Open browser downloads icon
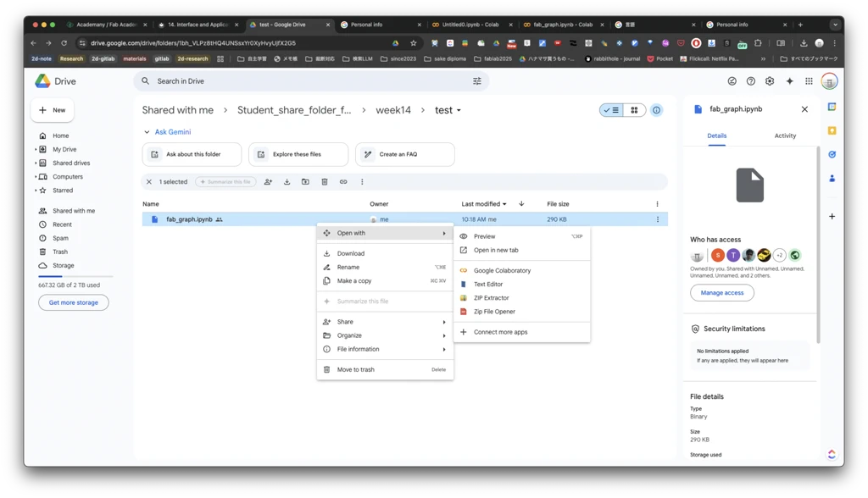Screen dimensions: 868x498 [804, 42]
